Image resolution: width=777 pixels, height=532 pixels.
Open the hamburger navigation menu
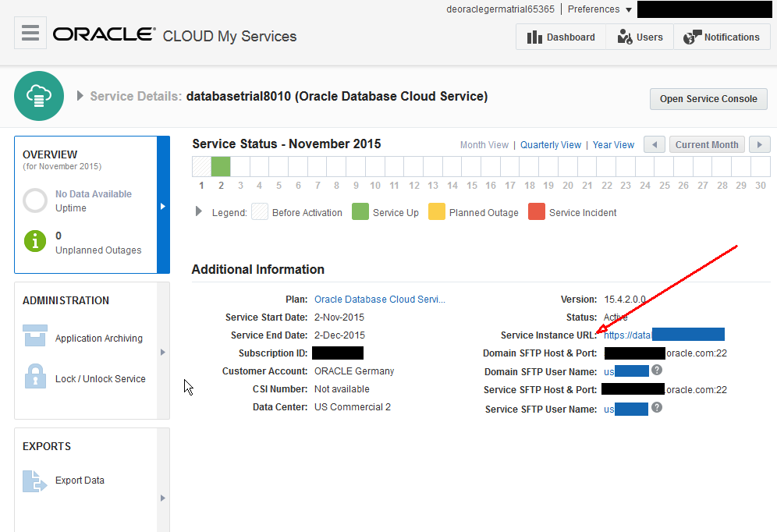30,34
